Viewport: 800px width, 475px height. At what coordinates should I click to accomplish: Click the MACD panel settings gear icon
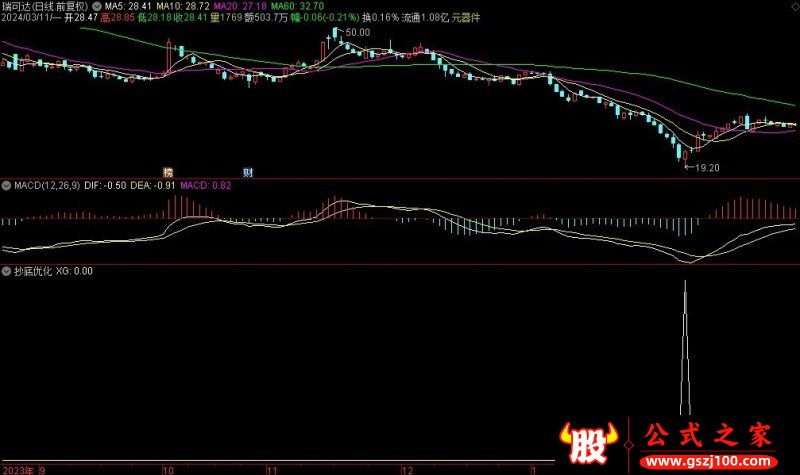(6, 185)
